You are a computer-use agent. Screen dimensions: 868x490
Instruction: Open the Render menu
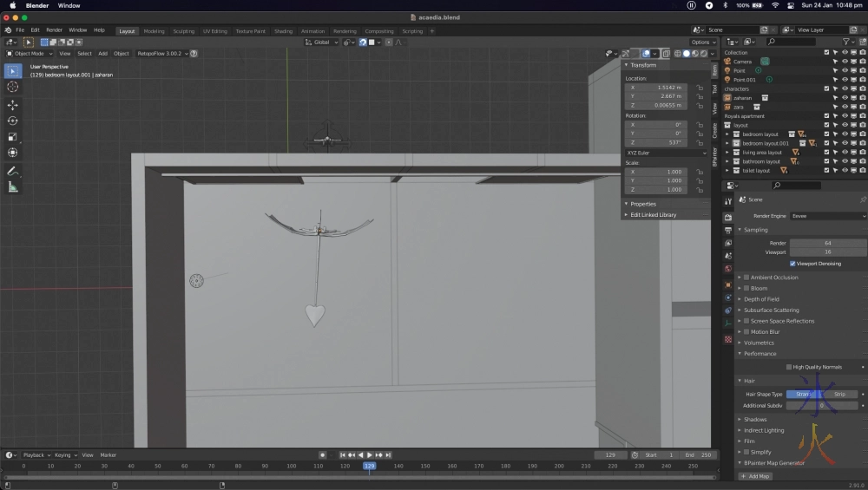click(54, 29)
